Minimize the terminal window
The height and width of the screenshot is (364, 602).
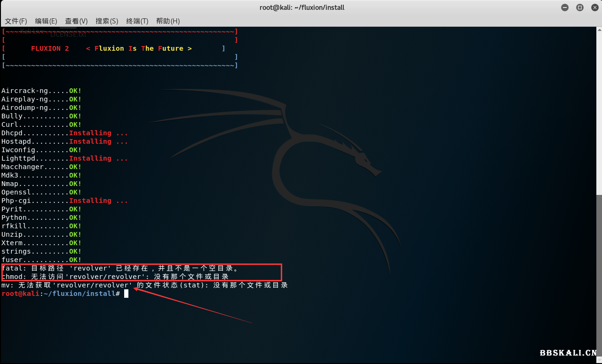565,8
